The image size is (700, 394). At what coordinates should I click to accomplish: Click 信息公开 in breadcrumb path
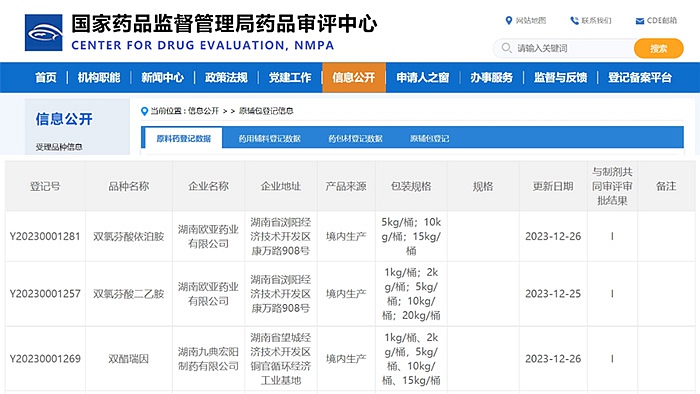203,111
